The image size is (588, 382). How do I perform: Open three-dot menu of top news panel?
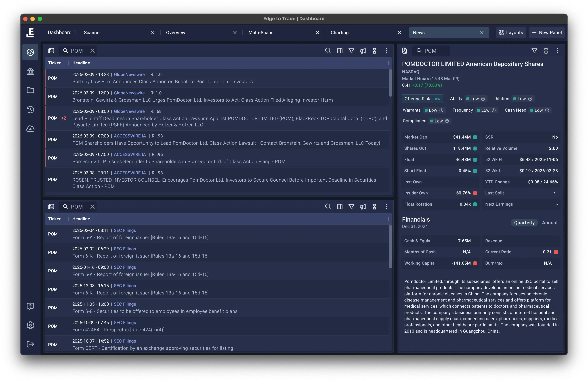tap(386, 51)
